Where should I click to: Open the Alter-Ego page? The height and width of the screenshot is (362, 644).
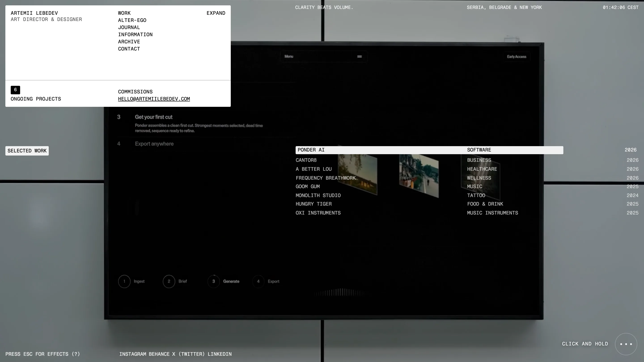point(132,20)
